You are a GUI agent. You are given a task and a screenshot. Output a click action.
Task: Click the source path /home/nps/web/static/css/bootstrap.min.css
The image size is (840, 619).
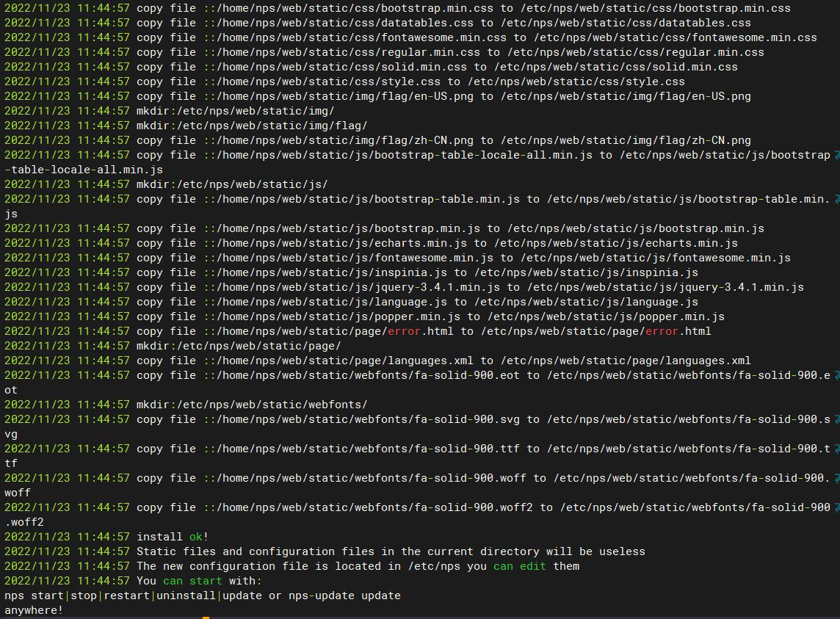coord(355,9)
